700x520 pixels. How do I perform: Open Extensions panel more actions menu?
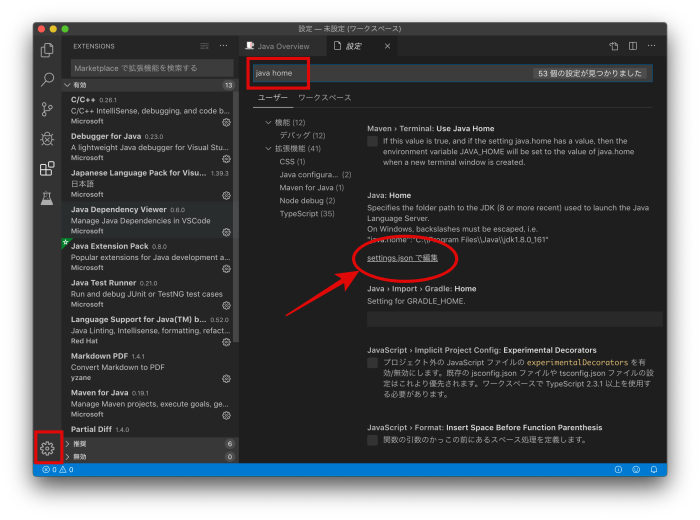coord(223,46)
